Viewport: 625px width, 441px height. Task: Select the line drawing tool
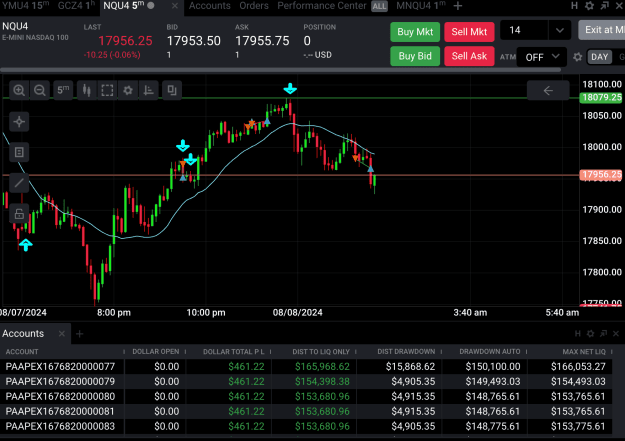[x=19, y=183]
